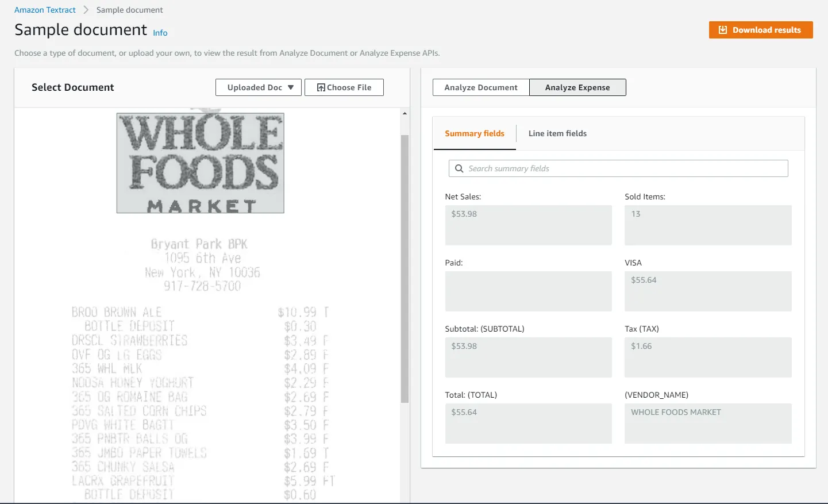Image resolution: width=828 pixels, height=504 pixels.
Task: Open the Summary fields tab
Action: [x=474, y=133]
